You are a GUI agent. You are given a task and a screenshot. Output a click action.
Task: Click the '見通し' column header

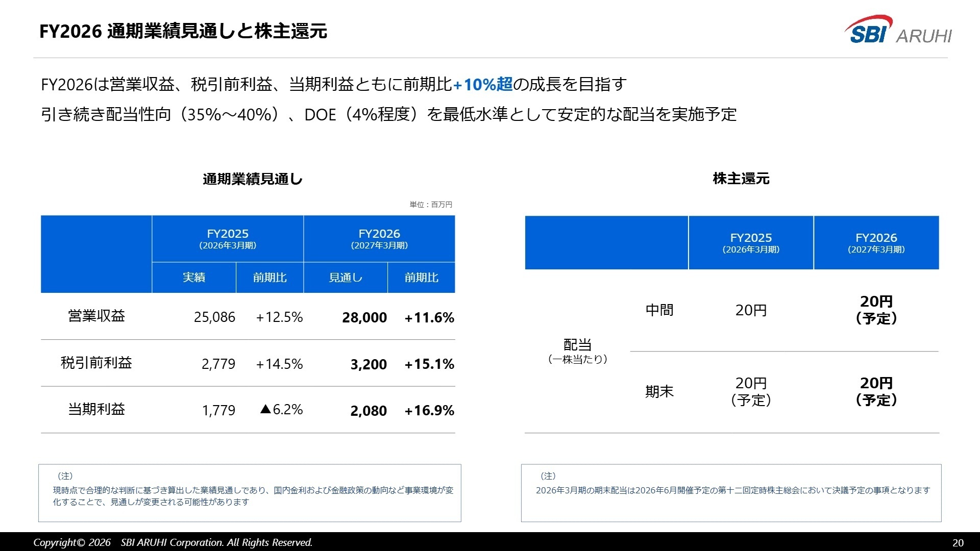coord(346,278)
